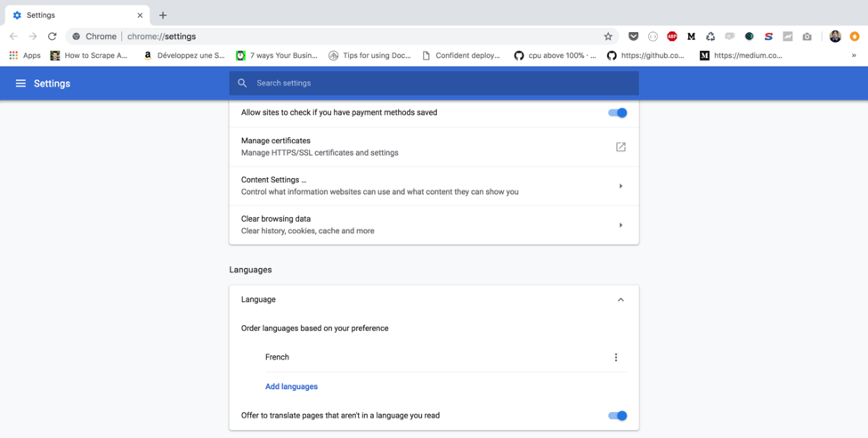Open more actions menu for French
868x438 pixels.
point(615,357)
